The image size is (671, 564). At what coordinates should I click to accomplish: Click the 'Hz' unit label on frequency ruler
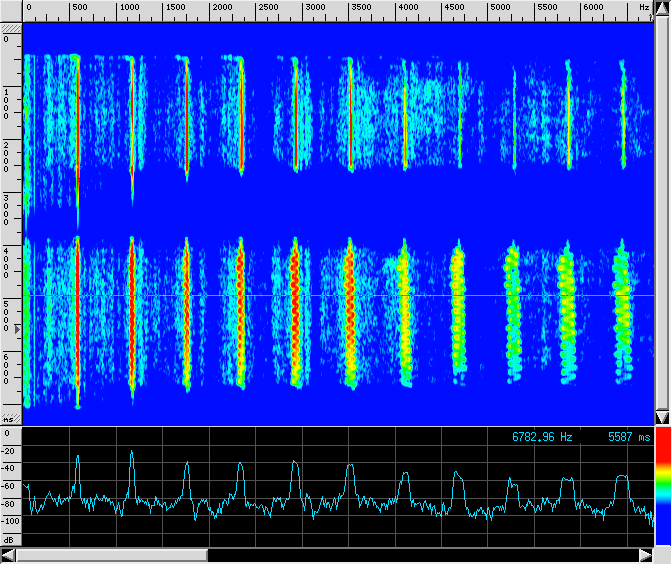[644, 7]
